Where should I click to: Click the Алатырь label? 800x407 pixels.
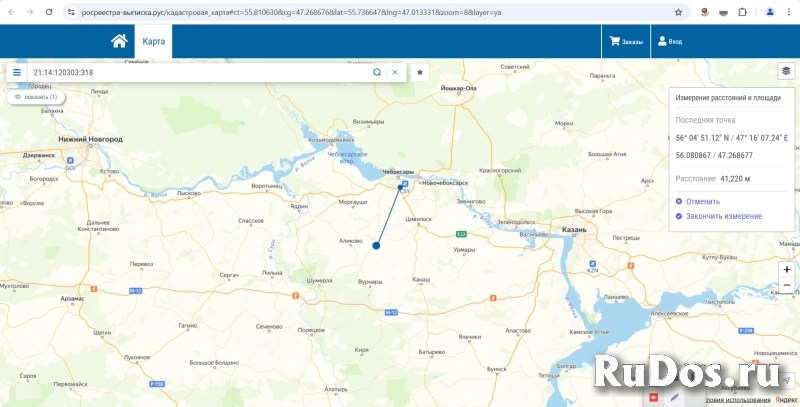(336, 390)
